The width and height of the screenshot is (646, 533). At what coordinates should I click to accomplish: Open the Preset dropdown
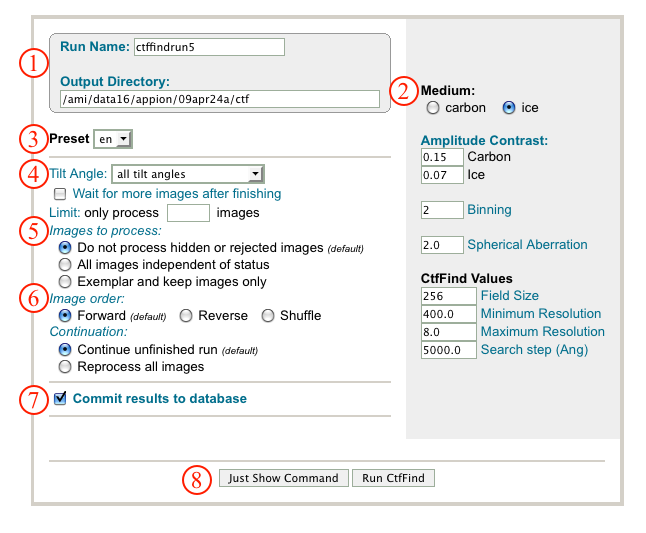[112, 139]
